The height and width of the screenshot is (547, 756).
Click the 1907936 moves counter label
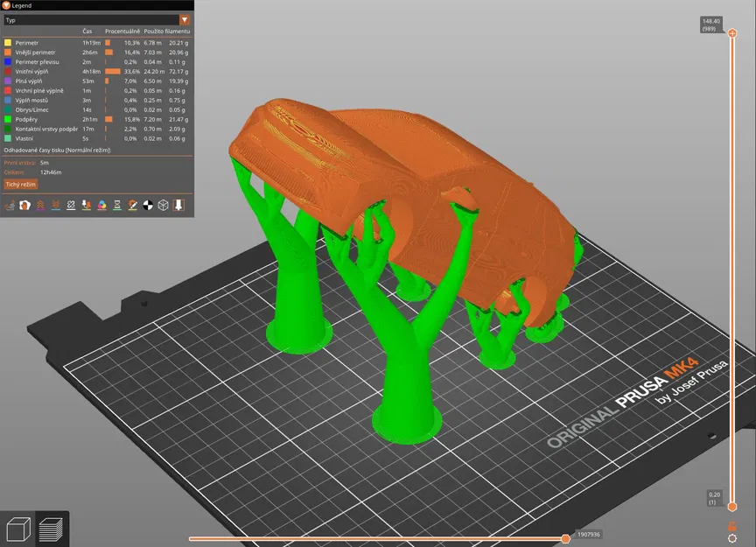pos(588,535)
